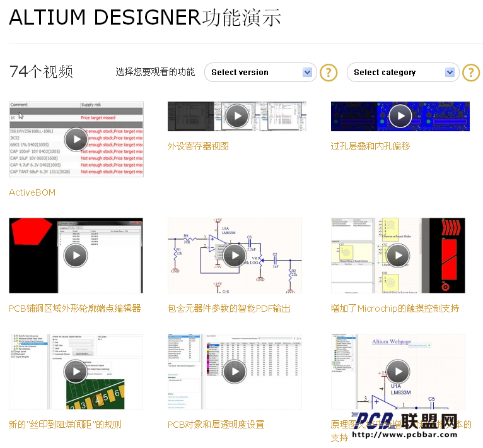Open the PCB铺铜区域外形轮廓端点编辑器 link
This screenshot has height=448, width=483.
tap(75, 309)
